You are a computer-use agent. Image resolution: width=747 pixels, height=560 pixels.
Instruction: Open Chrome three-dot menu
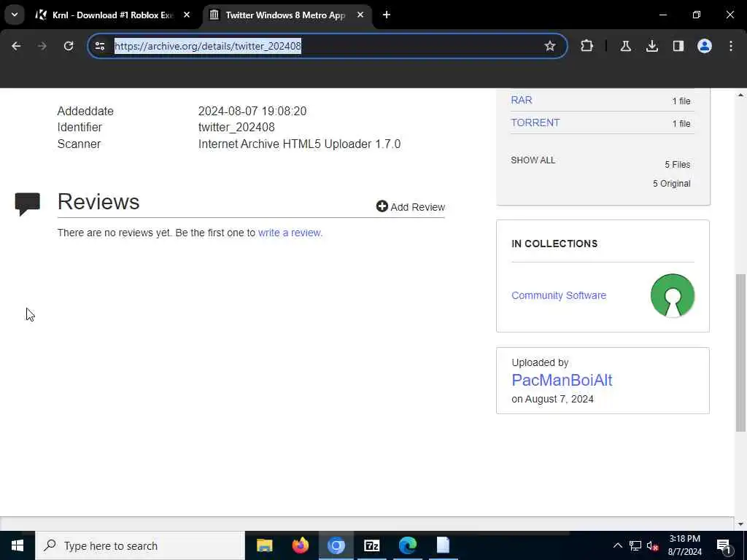pyautogui.click(x=731, y=46)
